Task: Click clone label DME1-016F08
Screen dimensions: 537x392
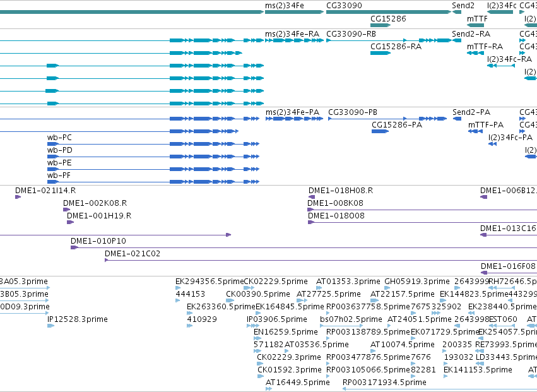Action: [x=508, y=266]
